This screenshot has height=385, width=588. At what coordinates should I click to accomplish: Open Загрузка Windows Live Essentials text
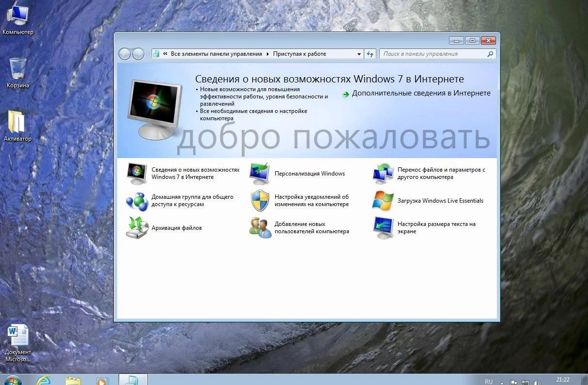(x=440, y=201)
